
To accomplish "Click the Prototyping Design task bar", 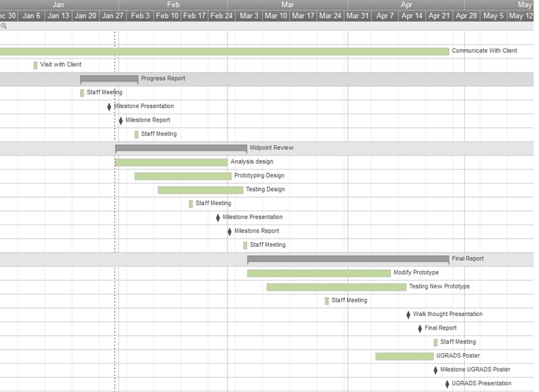I will pos(182,176).
